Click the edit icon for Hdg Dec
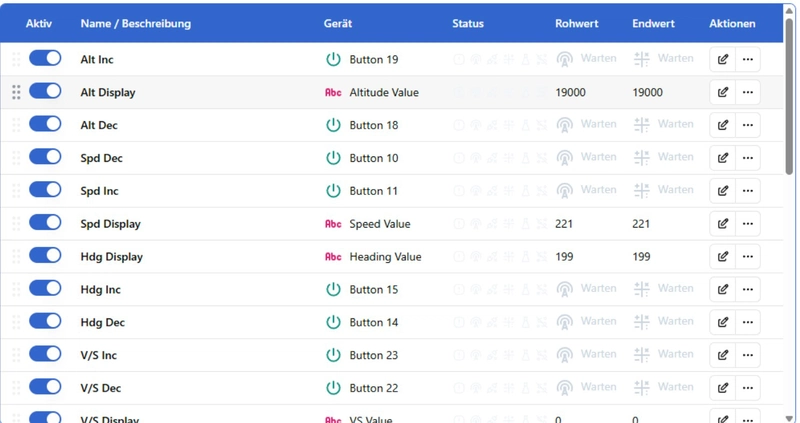 [723, 322]
